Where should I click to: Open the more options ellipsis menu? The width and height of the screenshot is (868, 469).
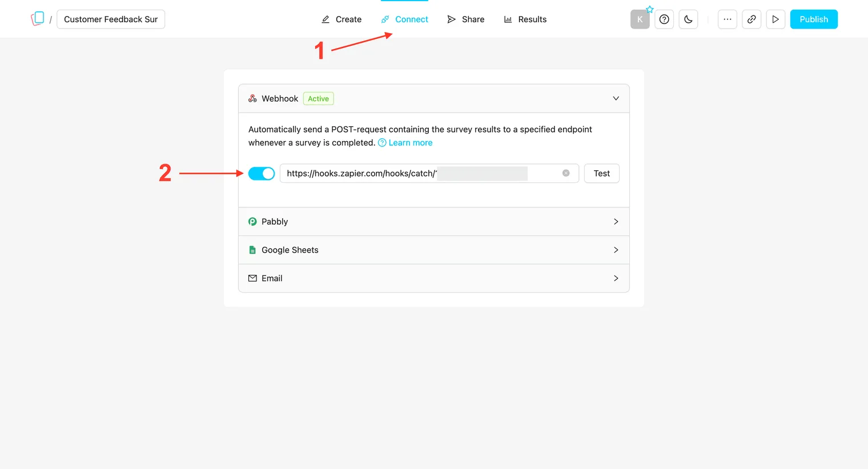coord(727,19)
